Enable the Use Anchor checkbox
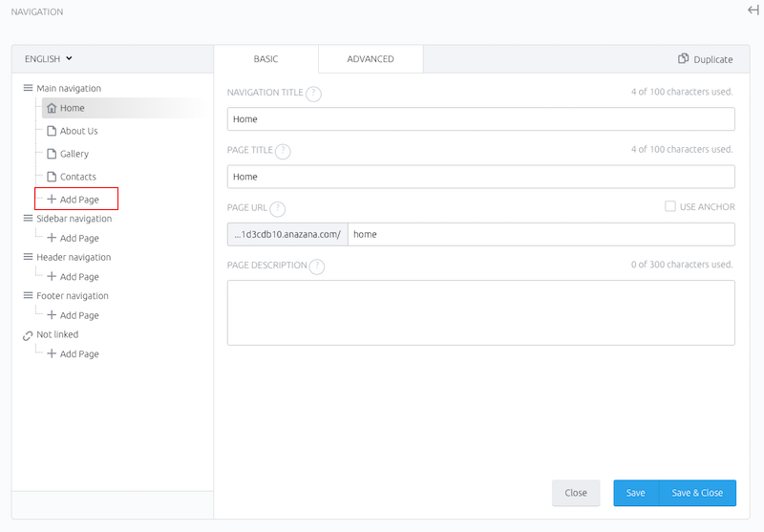Screen dimensions: 764x532 (x=670, y=206)
